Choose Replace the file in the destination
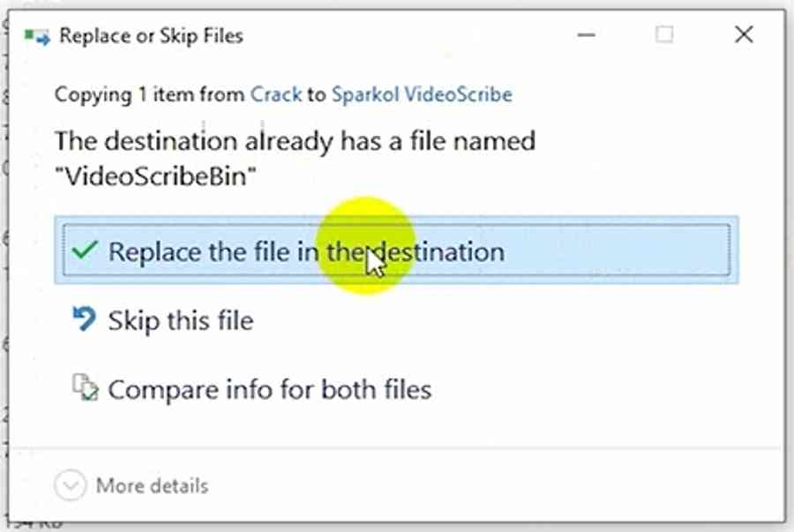794x532 pixels. (396, 250)
